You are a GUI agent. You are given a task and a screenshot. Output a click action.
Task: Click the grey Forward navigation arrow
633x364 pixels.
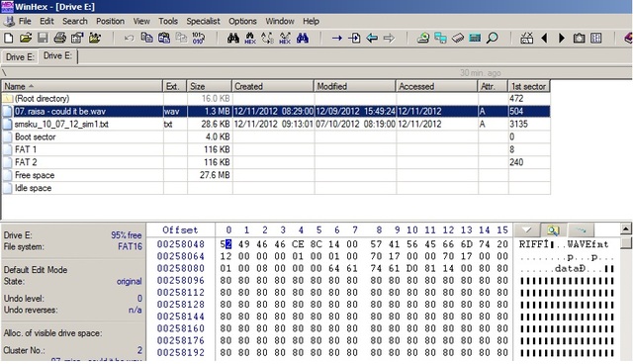[x=389, y=38]
